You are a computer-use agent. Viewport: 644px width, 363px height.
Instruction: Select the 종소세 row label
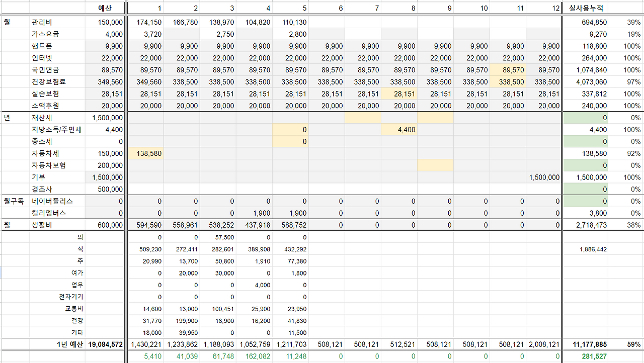(x=41, y=142)
